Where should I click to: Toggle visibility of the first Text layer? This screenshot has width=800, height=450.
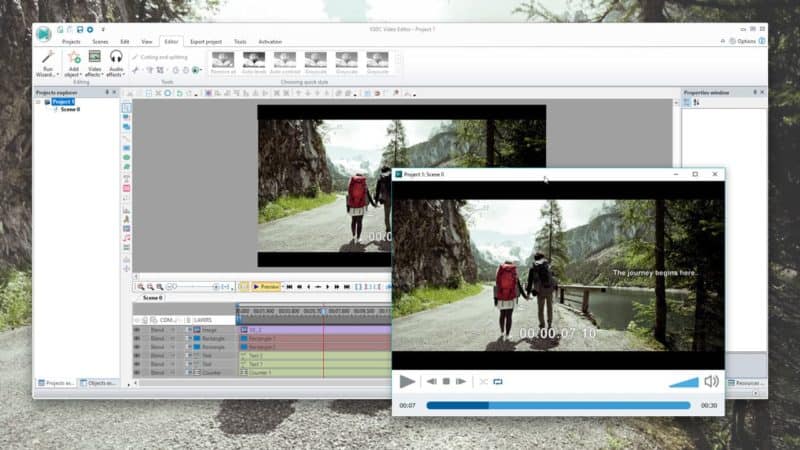[x=137, y=356]
